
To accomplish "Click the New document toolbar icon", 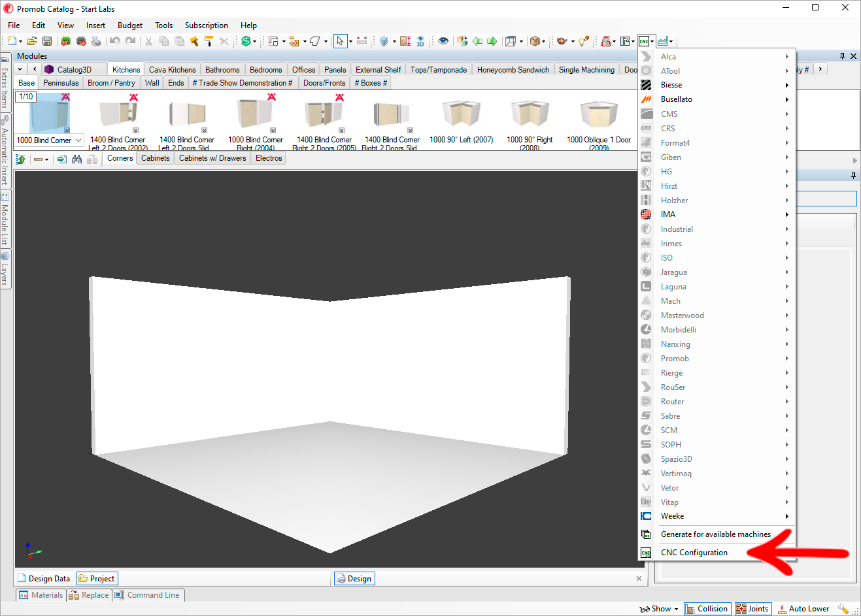I will 12,41.
